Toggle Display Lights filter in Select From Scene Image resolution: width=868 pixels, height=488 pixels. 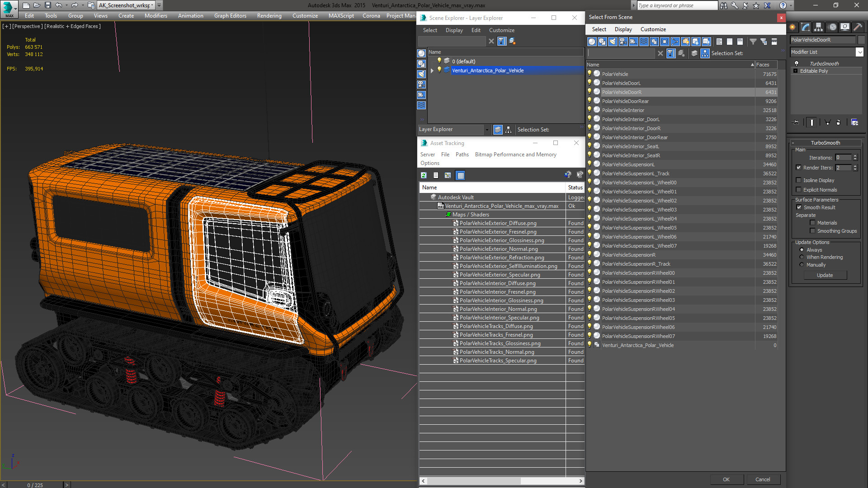613,42
